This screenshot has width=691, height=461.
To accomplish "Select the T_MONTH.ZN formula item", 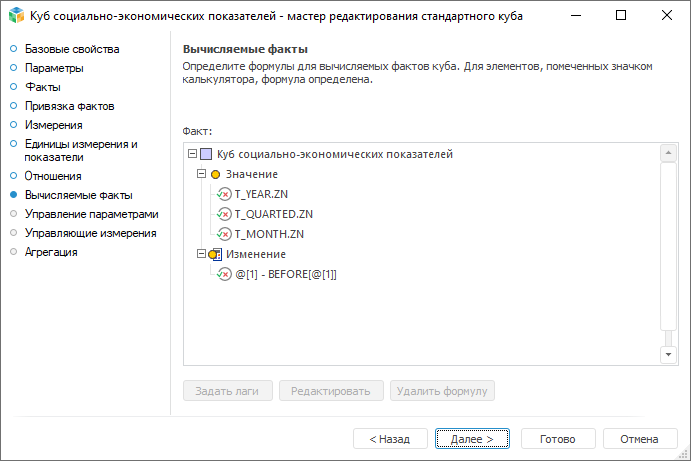I will tap(269, 234).
